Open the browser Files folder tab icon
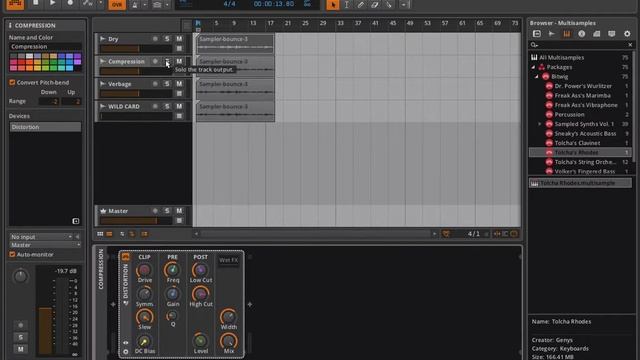The height and width of the screenshot is (360, 640). (x=597, y=34)
